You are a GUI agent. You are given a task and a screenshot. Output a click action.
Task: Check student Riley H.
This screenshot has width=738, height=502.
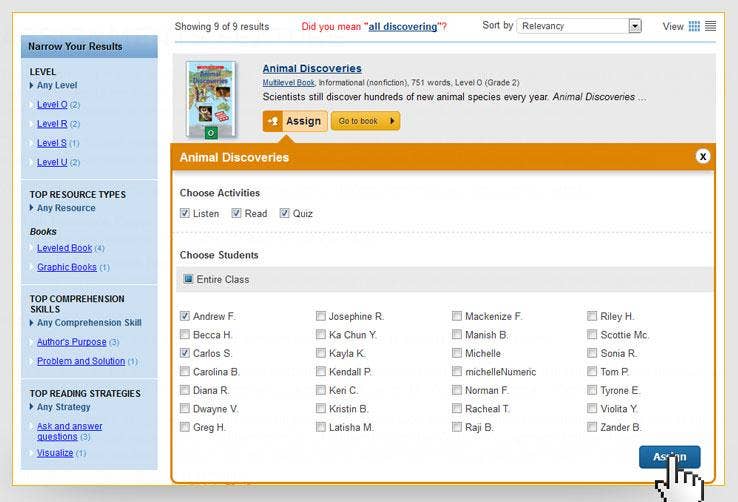coord(592,316)
